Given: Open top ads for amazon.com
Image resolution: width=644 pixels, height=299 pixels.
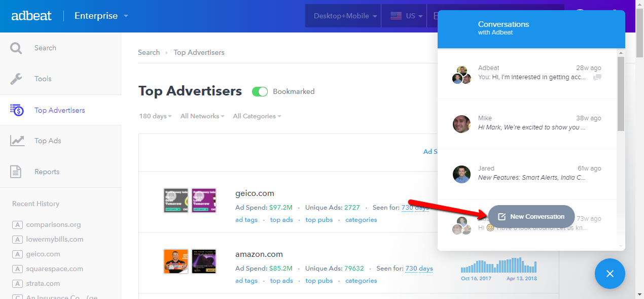Looking at the screenshot, I should point(281,281).
